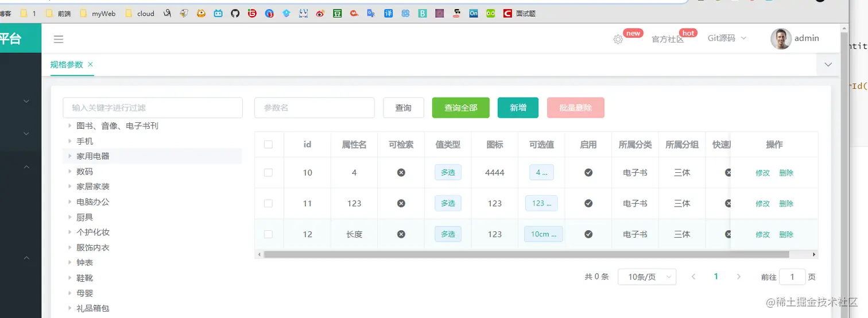This screenshot has height=318, width=868.
Task: Check the box for row id 12
Action: point(268,234)
